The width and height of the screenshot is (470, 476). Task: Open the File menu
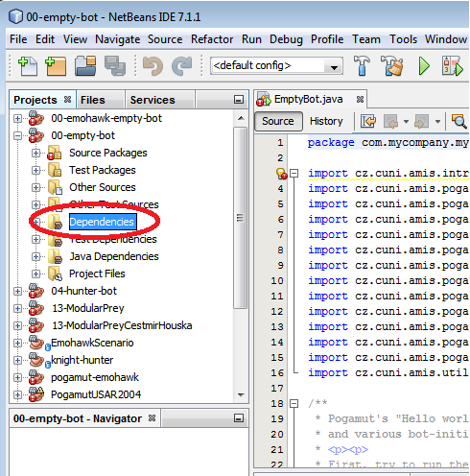click(x=18, y=39)
